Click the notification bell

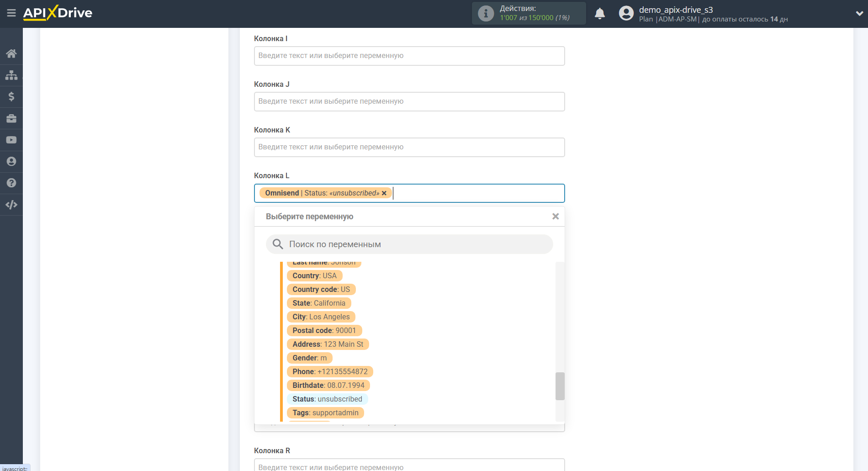point(599,13)
